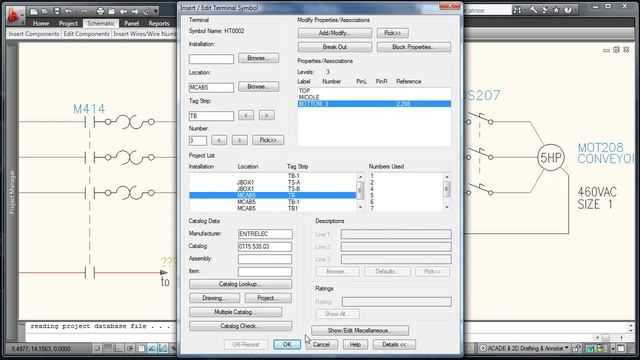The image size is (640, 360).
Task: Toggle the Polar tracking status bar icon
Action: tap(130, 348)
